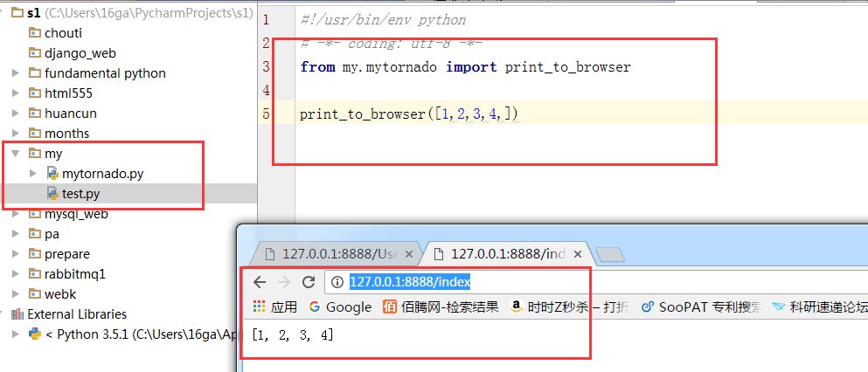Expand the html555 folder arrow
Image resolution: width=868 pixels, height=372 pixels.
[x=16, y=93]
